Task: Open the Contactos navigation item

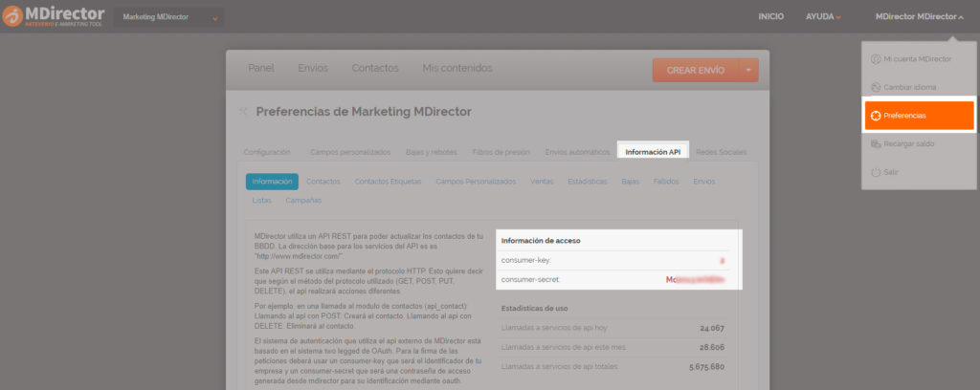Action: click(x=375, y=68)
